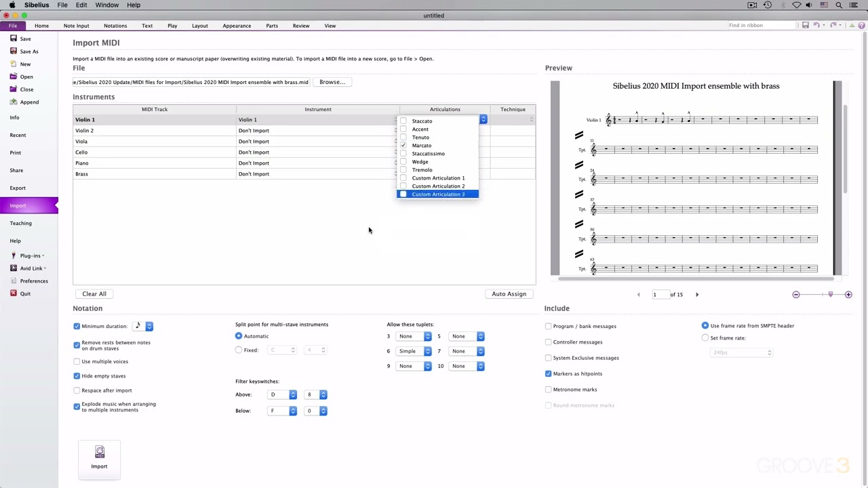868x488 pixels.
Task: Click Wi-Fi status icon
Action: (x=797, y=5)
